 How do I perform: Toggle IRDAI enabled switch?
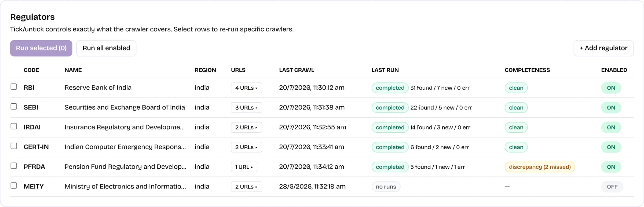(611, 128)
